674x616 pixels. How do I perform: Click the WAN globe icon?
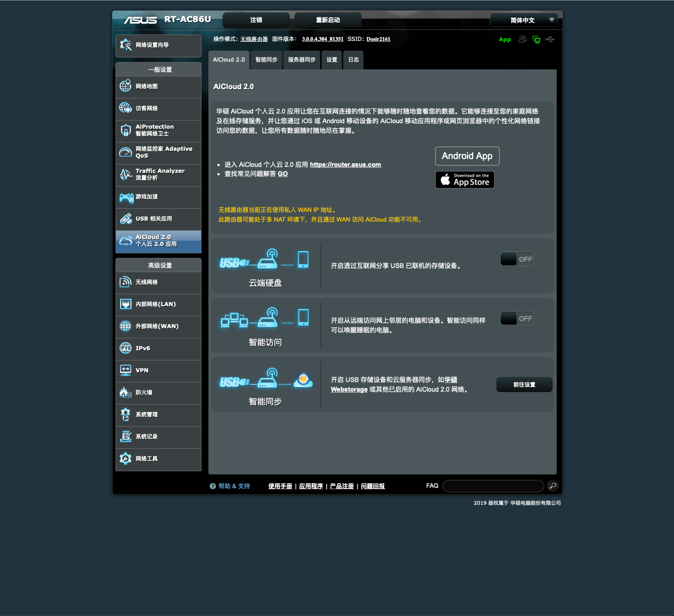126,326
